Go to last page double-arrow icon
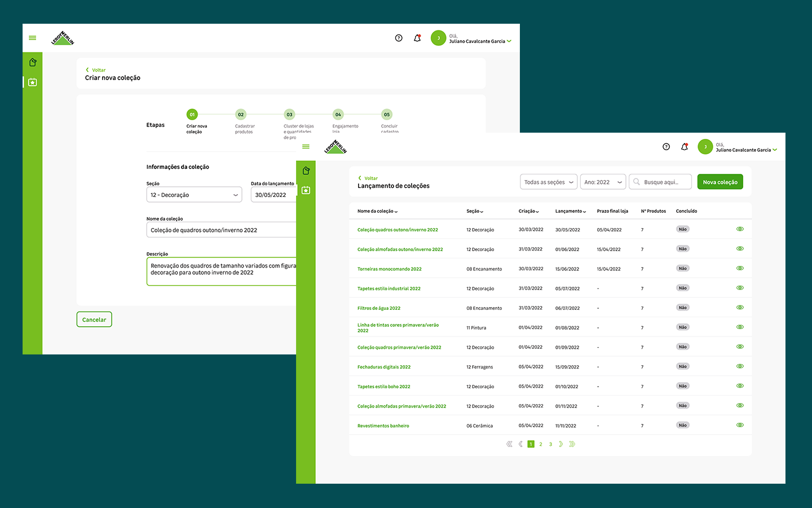 tap(572, 444)
